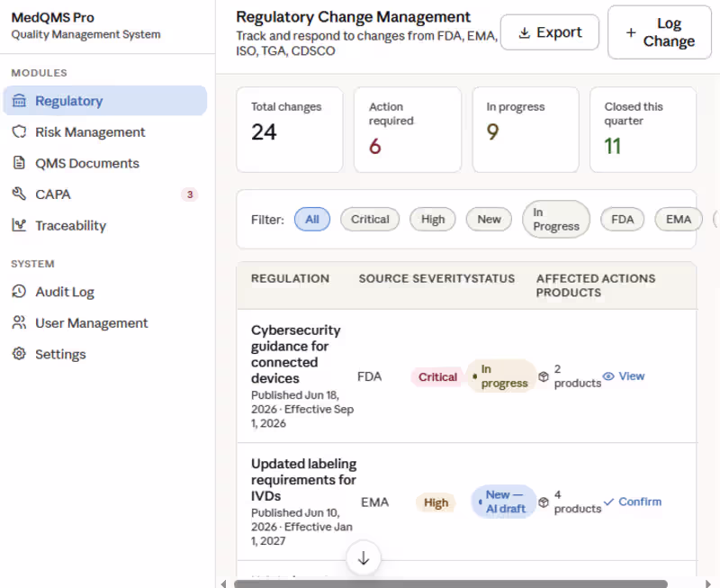Click the Settings gear icon
The width and height of the screenshot is (720, 588).
(19, 354)
